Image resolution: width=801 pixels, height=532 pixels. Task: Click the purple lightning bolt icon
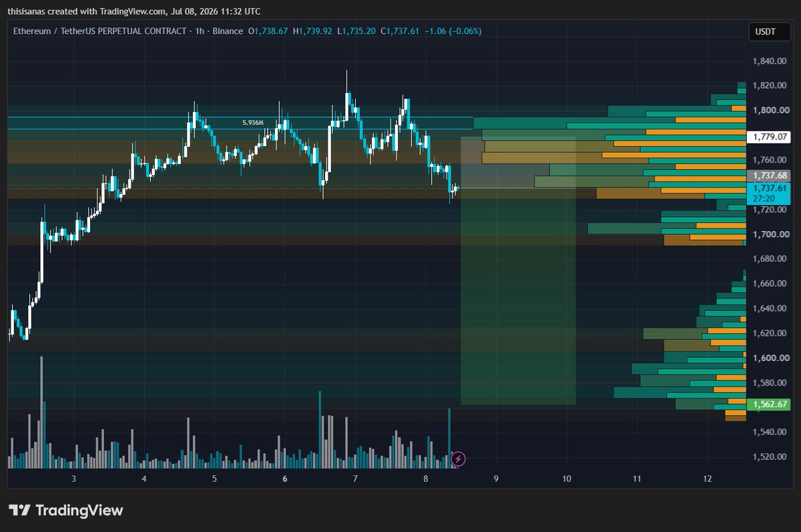coord(459,459)
